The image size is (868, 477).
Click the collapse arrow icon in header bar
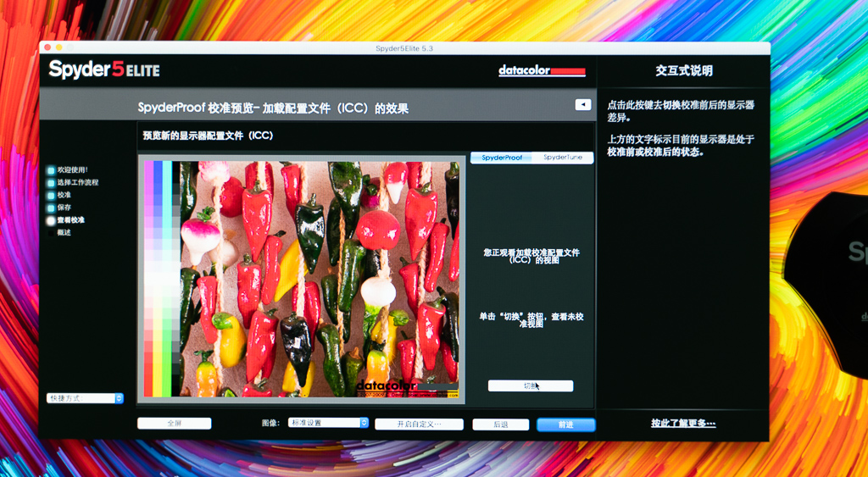coord(583,104)
